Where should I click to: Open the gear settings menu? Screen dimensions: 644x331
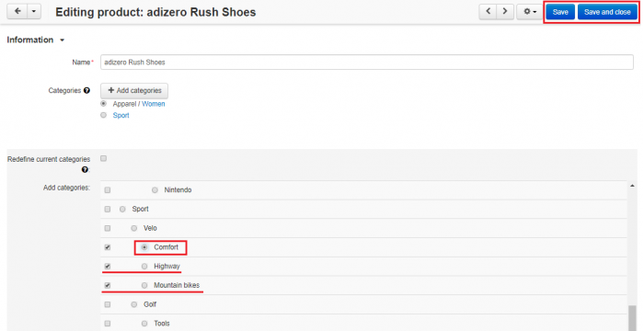[x=530, y=12]
